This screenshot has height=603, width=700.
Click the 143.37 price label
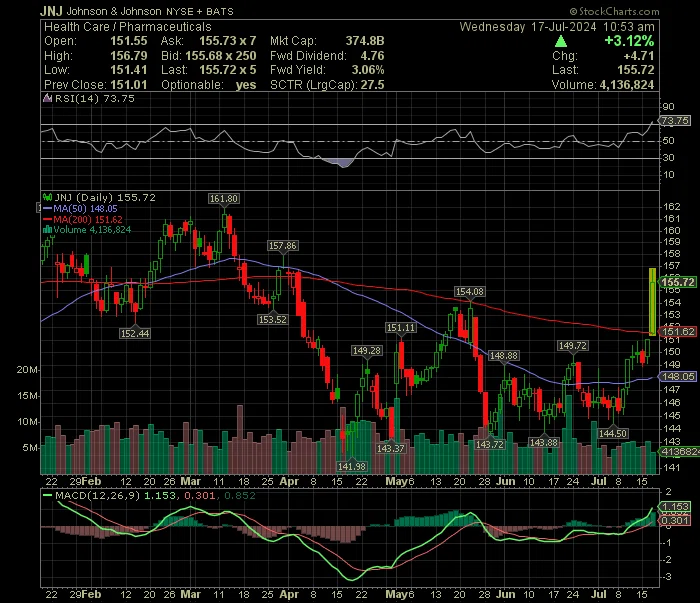coord(391,448)
